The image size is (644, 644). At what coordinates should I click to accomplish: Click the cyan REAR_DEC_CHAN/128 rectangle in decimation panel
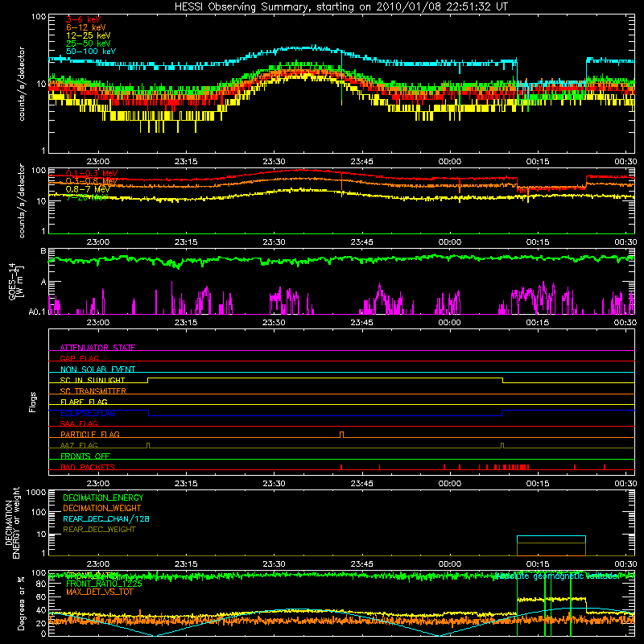pyautogui.click(x=551, y=539)
